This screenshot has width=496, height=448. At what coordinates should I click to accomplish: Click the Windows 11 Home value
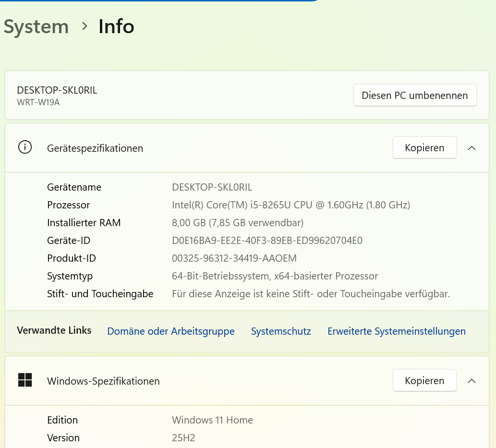[x=213, y=420]
